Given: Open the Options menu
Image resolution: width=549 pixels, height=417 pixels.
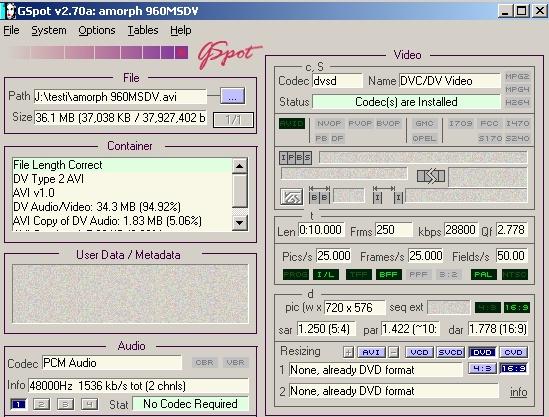Looking at the screenshot, I should (97, 30).
